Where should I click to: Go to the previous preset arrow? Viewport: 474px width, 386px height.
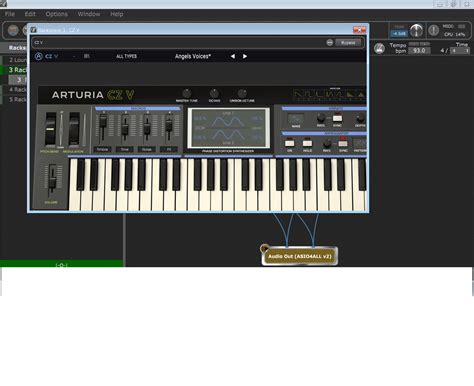(233, 56)
